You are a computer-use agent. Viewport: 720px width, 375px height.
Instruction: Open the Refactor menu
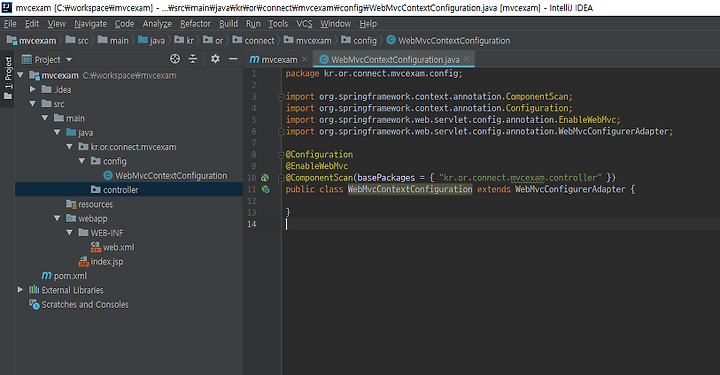pos(195,24)
